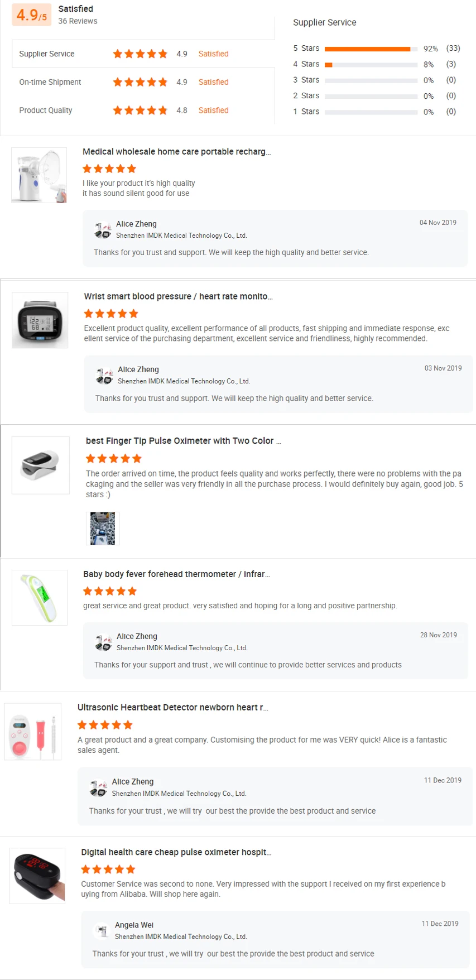Switch to the Product Quality rating tab
Image resolution: width=476 pixels, height=980 pixels.
coord(46,111)
